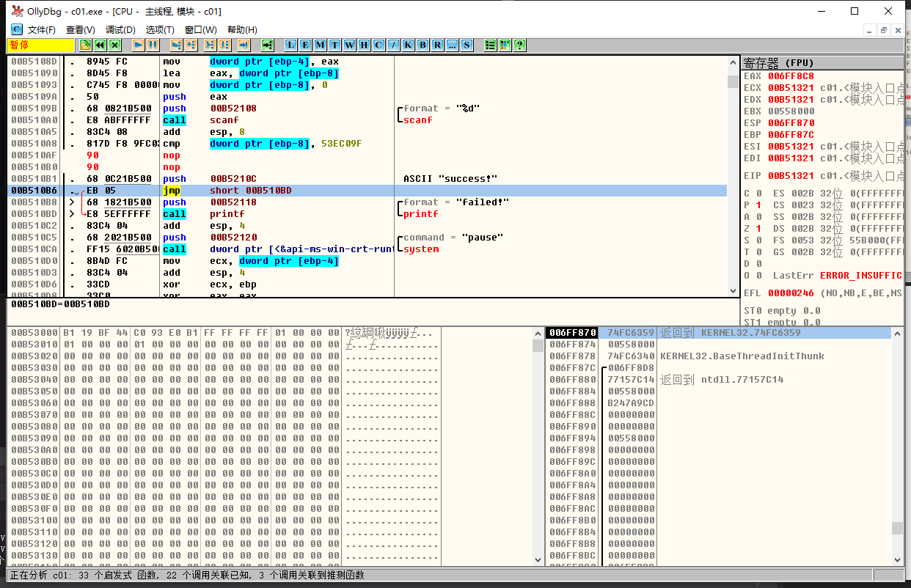The image size is (911, 588).
Task: Select the nop at address 00B510AF
Action: 367,155
